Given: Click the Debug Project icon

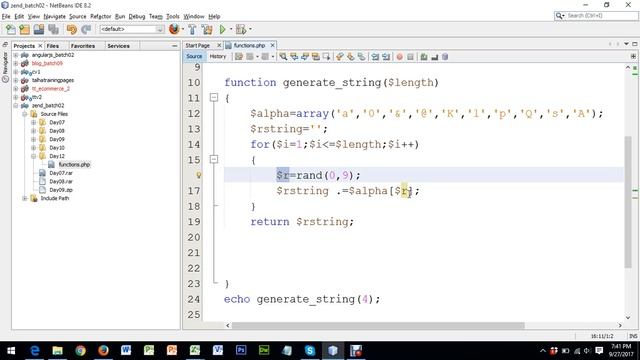Looking at the screenshot, I should tap(241, 29).
